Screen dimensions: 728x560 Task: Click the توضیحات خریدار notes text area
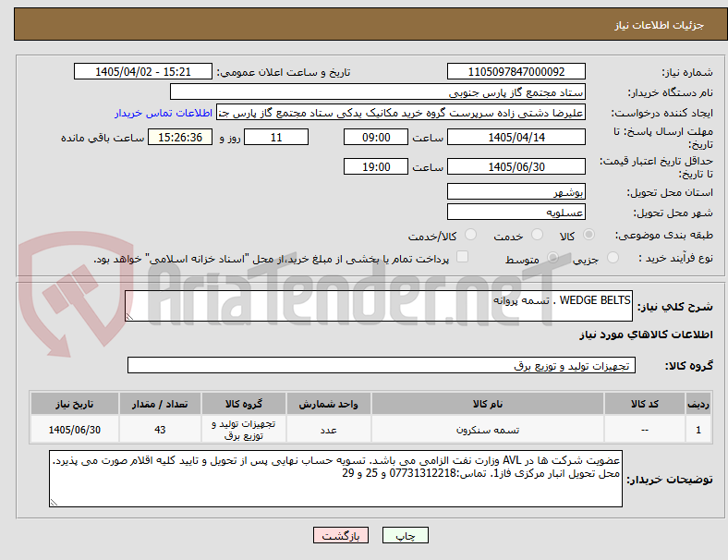[x=335, y=479]
